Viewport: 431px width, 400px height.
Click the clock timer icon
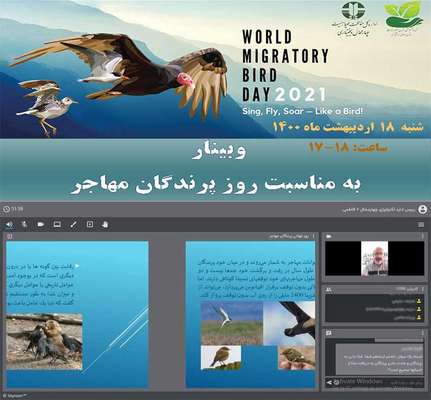click(6, 210)
